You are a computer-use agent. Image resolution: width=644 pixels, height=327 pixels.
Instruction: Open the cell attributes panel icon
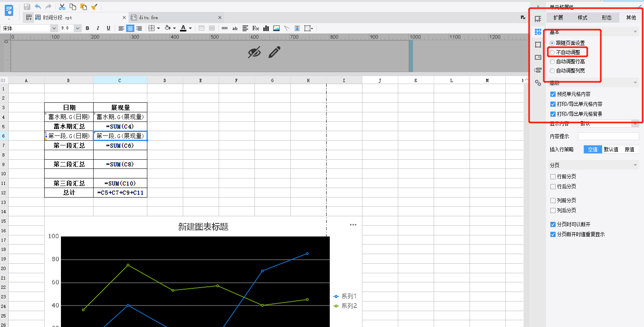point(538,32)
